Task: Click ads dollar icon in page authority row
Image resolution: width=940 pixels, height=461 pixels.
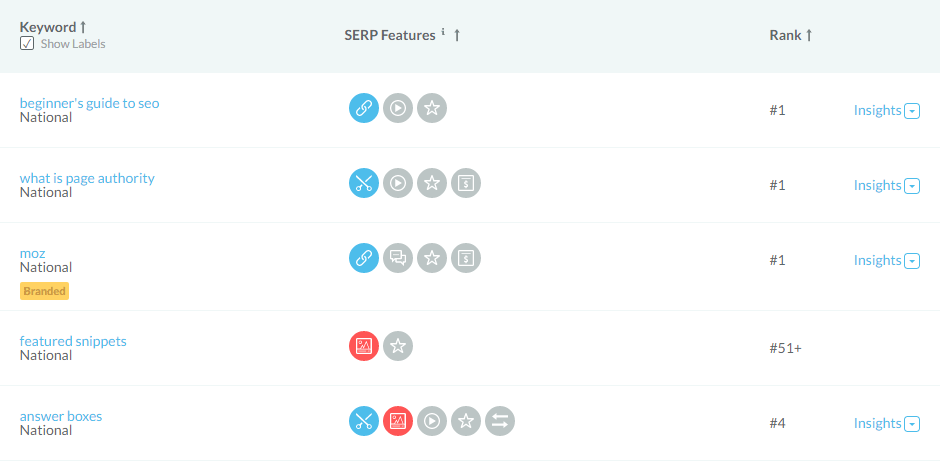Action: click(466, 183)
